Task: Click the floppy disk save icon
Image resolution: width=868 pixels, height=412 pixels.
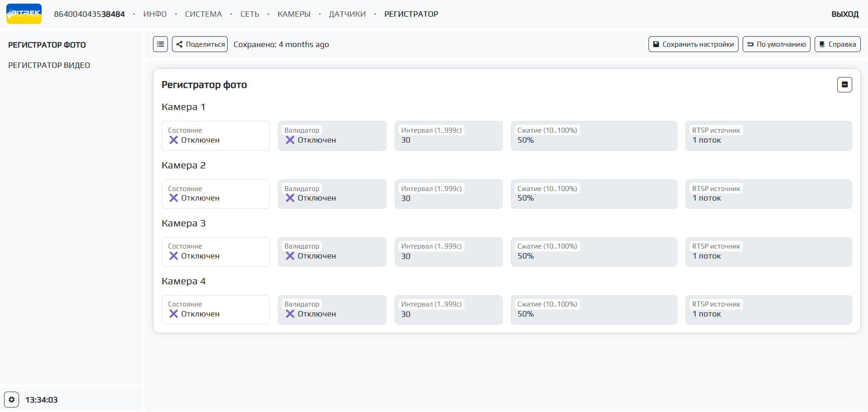Action: pyautogui.click(x=656, y=44)
